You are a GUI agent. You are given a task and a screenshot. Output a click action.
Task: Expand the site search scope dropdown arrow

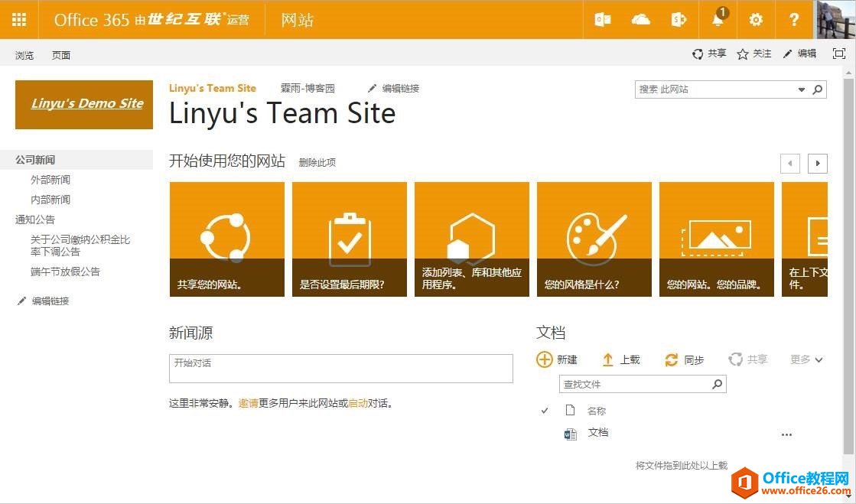click(802, 89)
